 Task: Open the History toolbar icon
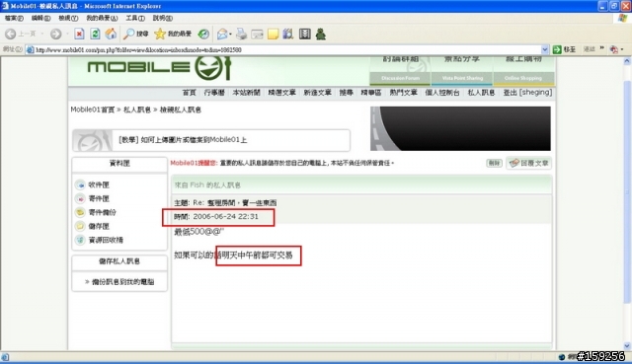[x=203, y=34]
